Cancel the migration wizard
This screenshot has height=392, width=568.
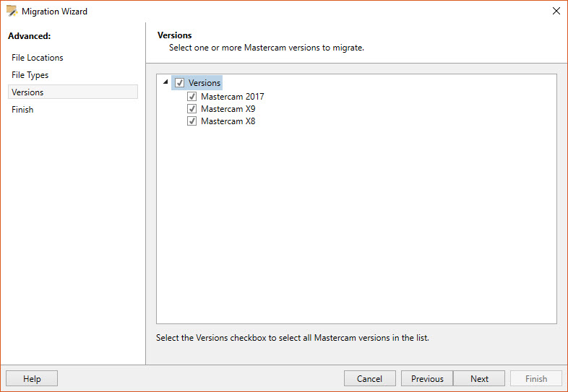tap(369, 378)
